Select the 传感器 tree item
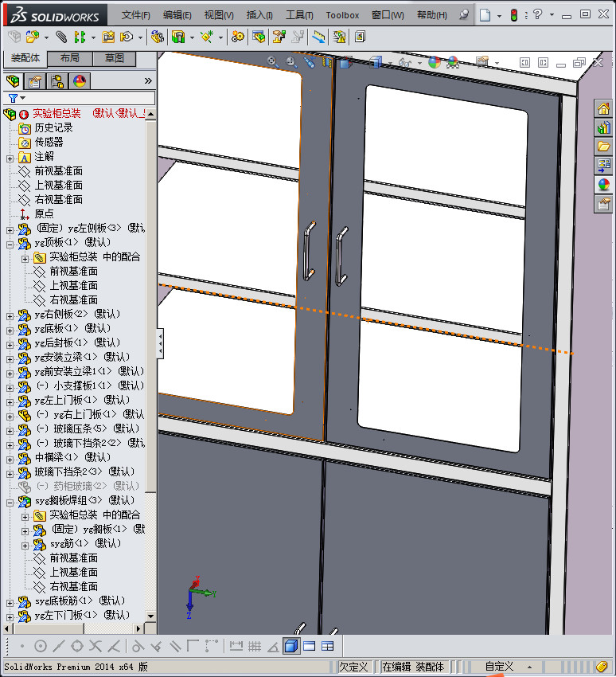This screenshot has height=677, width=616. click(x=49, y=142)
